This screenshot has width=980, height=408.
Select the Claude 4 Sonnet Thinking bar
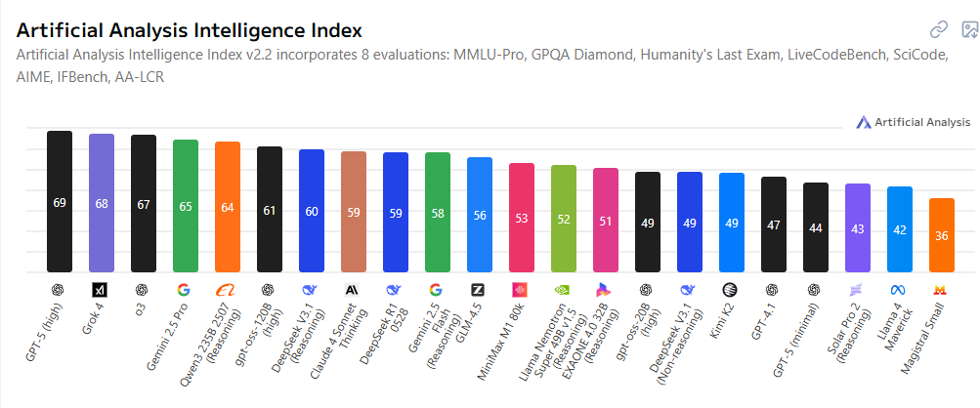coord(354,212)
